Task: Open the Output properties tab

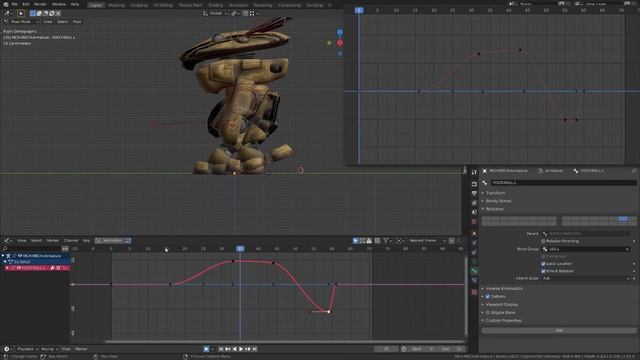Action: coord(474,193)
